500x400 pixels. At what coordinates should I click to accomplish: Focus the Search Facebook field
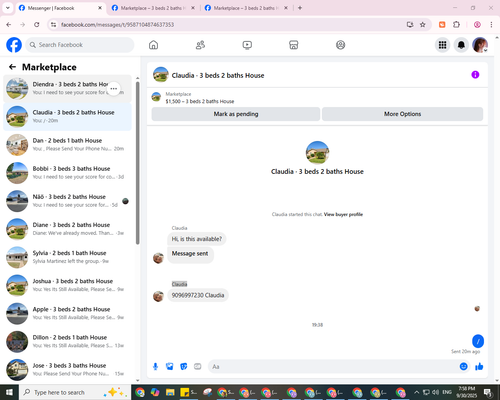click(x=80, y=45)
